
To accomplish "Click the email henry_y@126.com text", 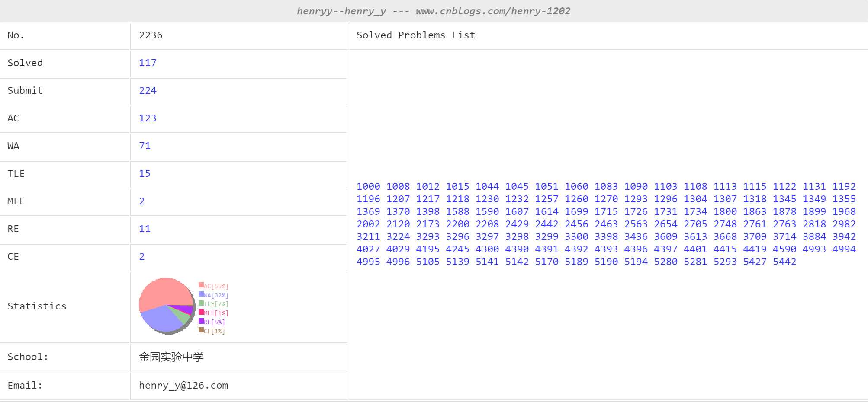I will coord(183,386).
